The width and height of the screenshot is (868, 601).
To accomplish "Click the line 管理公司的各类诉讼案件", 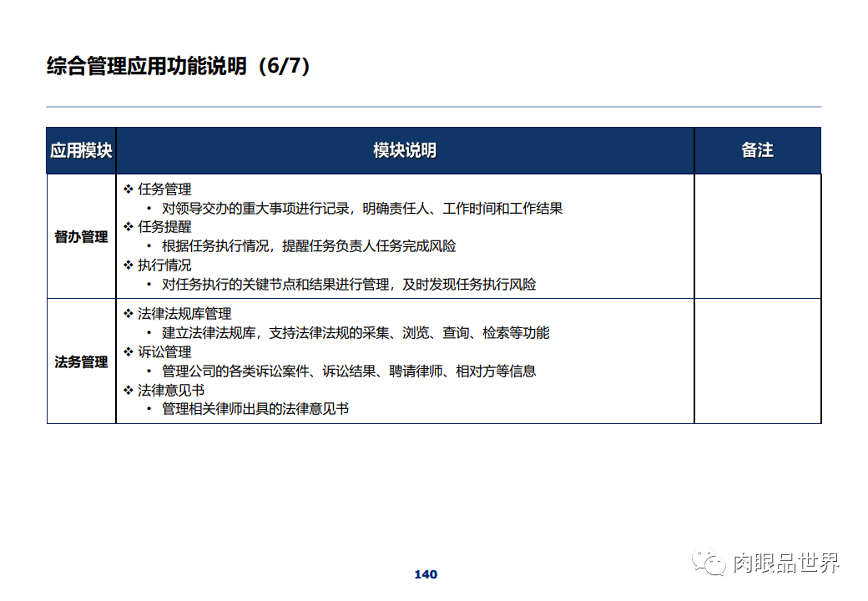I will coord(349,371).
